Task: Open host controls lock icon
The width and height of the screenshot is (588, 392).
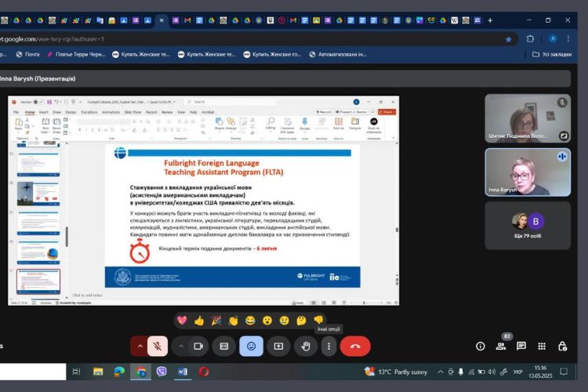Action: 562,346
